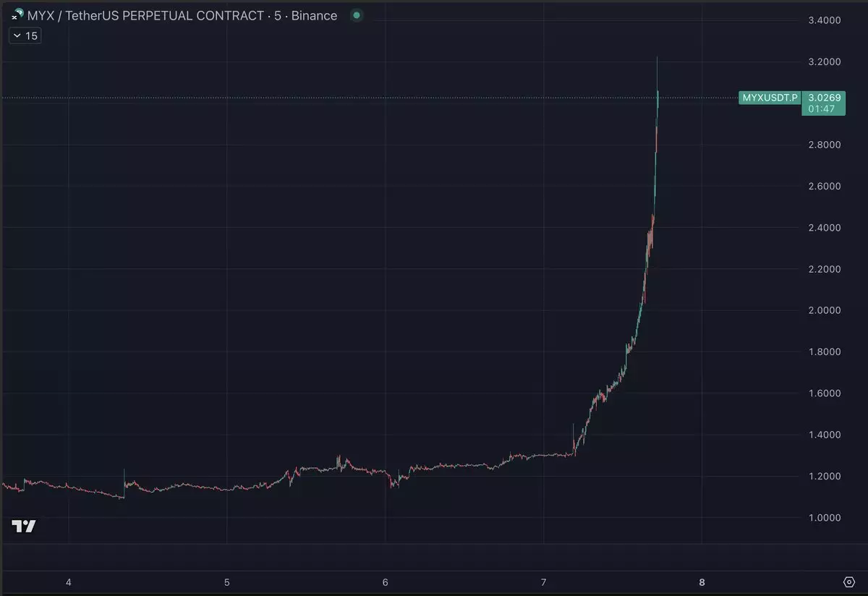
Task: Click the 1.8000 price axis label
Action: (825, 352)
